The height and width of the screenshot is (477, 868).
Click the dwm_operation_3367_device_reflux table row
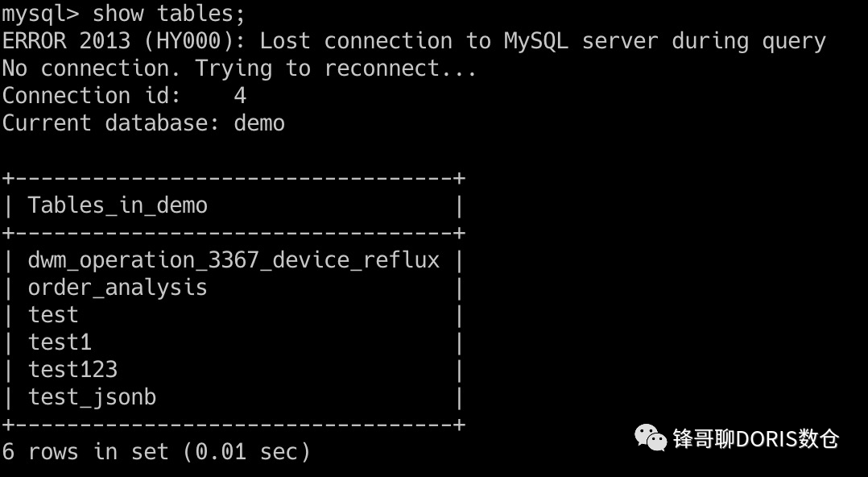point(234,259)
